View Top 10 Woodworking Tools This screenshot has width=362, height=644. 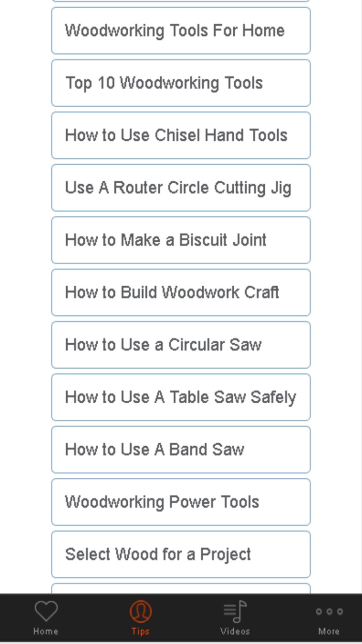181,83
